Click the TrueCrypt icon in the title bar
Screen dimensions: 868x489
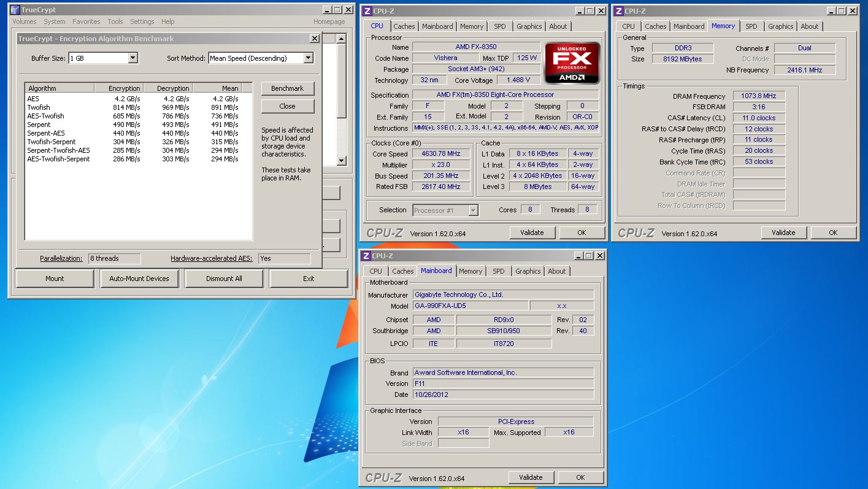(15, 10)
